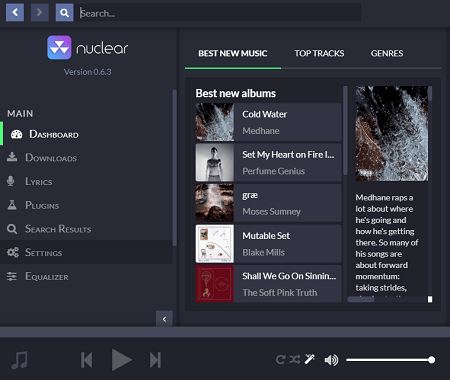Select the Mutable Set album
The image size is (450, 380).
269,244
